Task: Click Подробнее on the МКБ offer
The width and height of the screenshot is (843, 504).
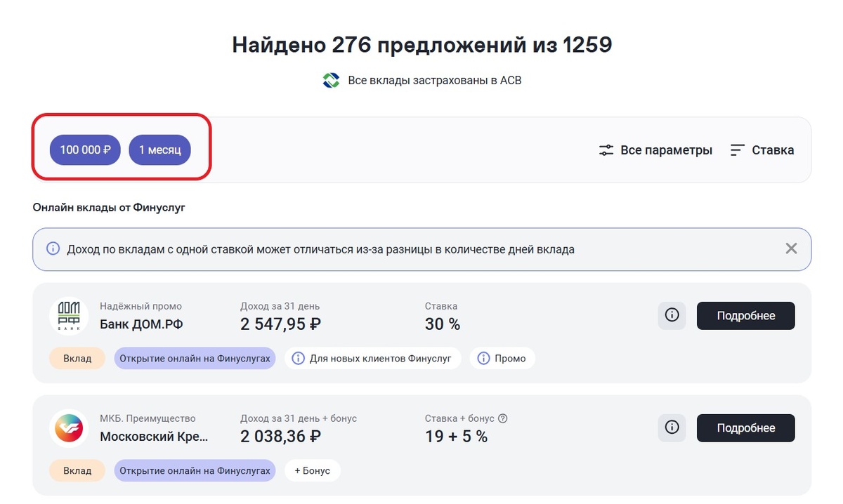Action: (745, 427)
